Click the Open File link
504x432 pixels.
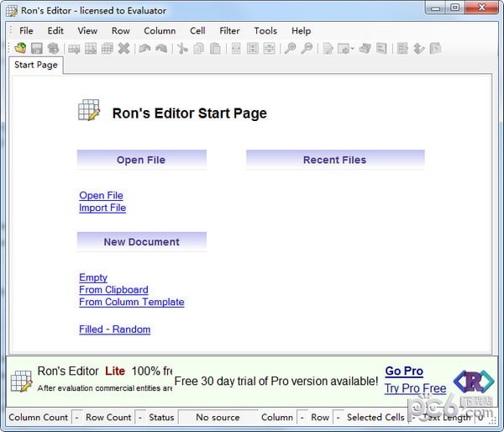(102, 196)
